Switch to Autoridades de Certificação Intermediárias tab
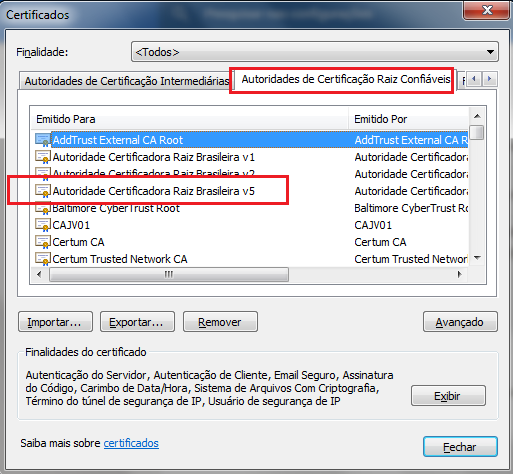513x474 pixels. pos(126,81)
